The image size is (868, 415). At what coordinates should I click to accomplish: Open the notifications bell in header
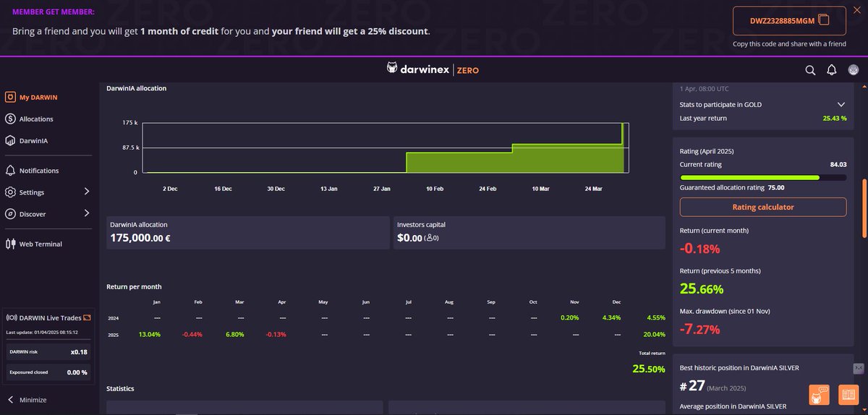pos(832,70)
